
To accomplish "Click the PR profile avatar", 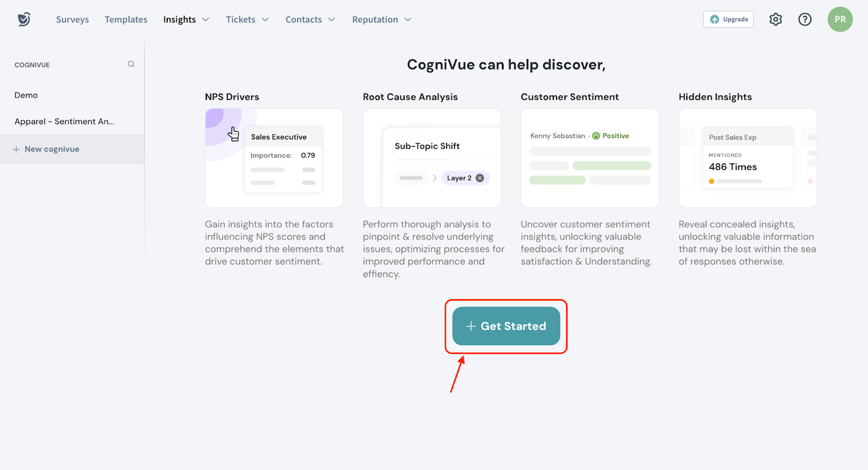I will coord(840,20).
